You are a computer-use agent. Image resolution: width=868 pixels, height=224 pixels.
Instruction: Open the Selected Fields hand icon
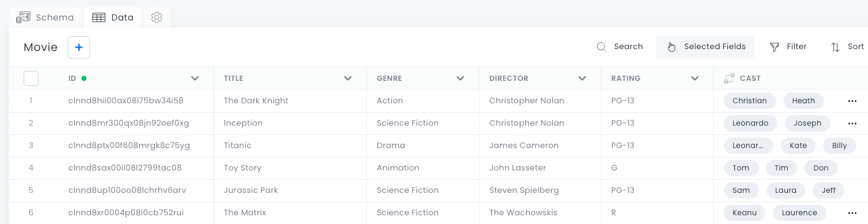[x=672, y=47]
